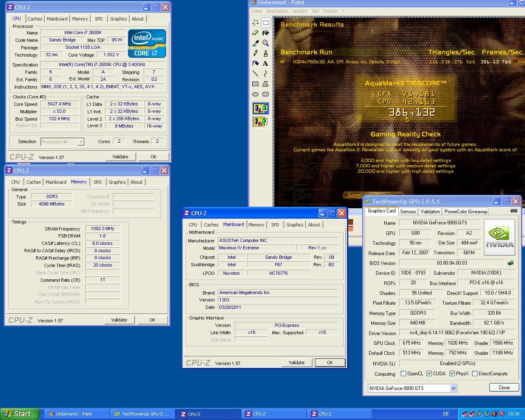
Task: Enable the OpenCL checkbox in GPU-Z
Action: coord(404,374)
